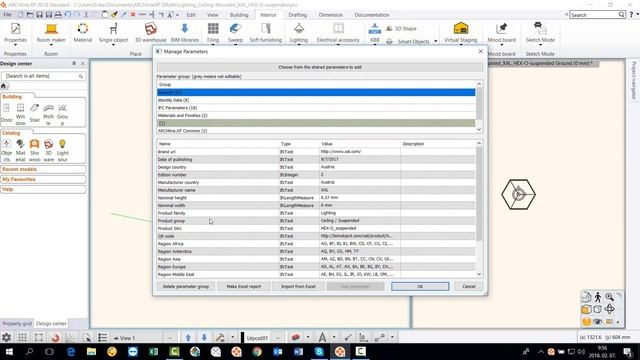Enable Sketch Mode

540,33
